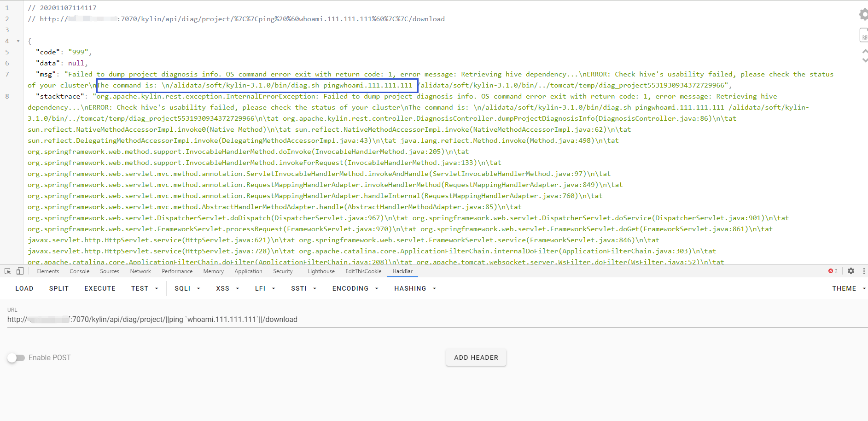Toggle the device toolbar icon
Screen dimensions: 868x421
(x=20, y=271)
